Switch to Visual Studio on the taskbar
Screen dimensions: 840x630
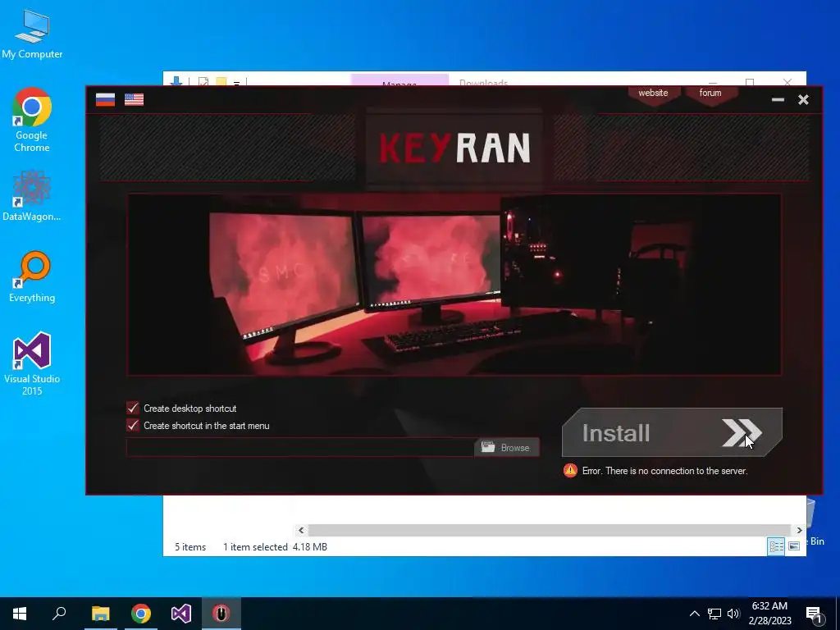(x=181, y=614)
